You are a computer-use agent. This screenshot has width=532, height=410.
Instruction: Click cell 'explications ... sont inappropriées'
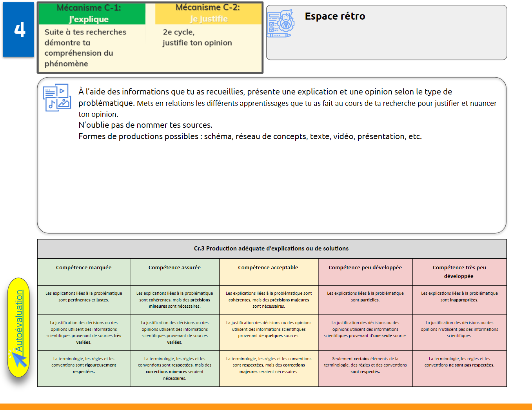pos(459,300)
